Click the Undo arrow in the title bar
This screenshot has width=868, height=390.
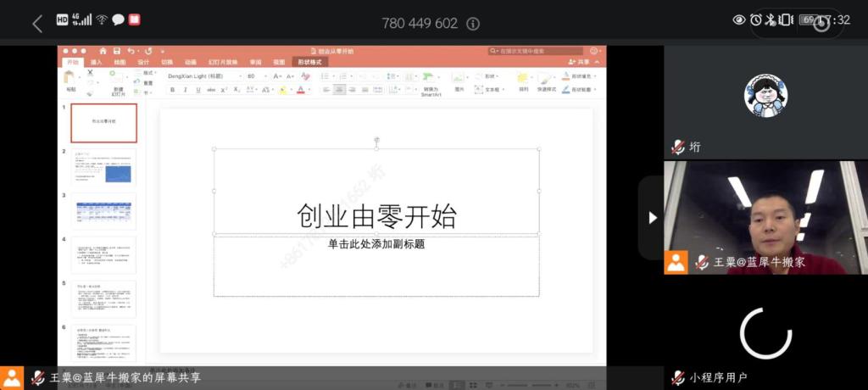131,51
